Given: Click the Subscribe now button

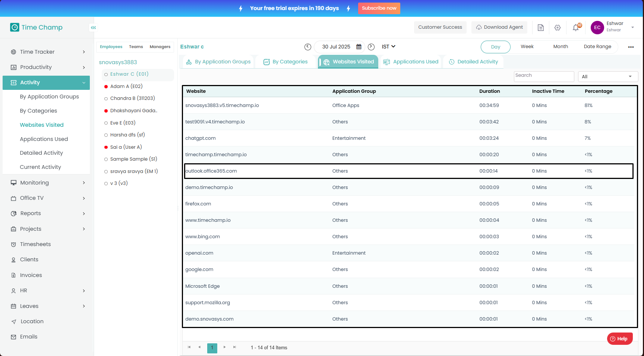Looking at the screenshot, I should pyautogui.click(x=379, y=8).
